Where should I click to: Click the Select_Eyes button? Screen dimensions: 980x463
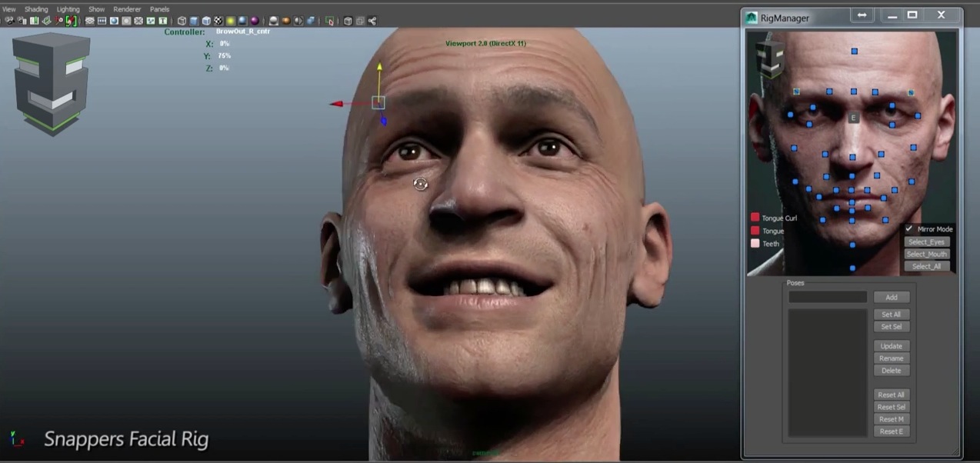927,241
